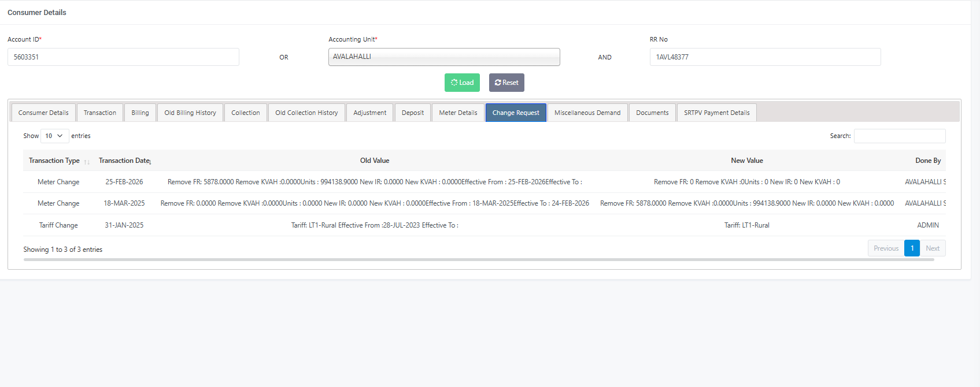Sort by Transaction Type arrows icon
This screenshot has height=387, width=980.
pyautogui.click(x=87, y=162)
